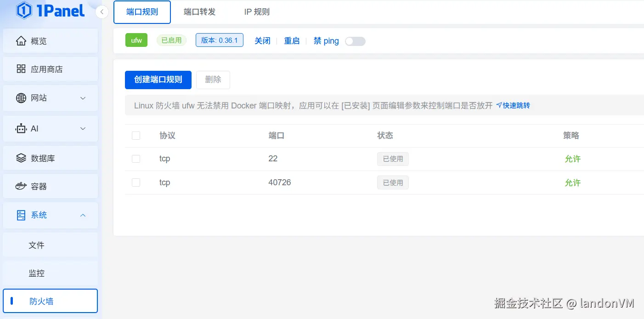644x319 pixels.
Task: Select all rules via header checkbox
Action: pyautogui.click(x=136, y=136)
